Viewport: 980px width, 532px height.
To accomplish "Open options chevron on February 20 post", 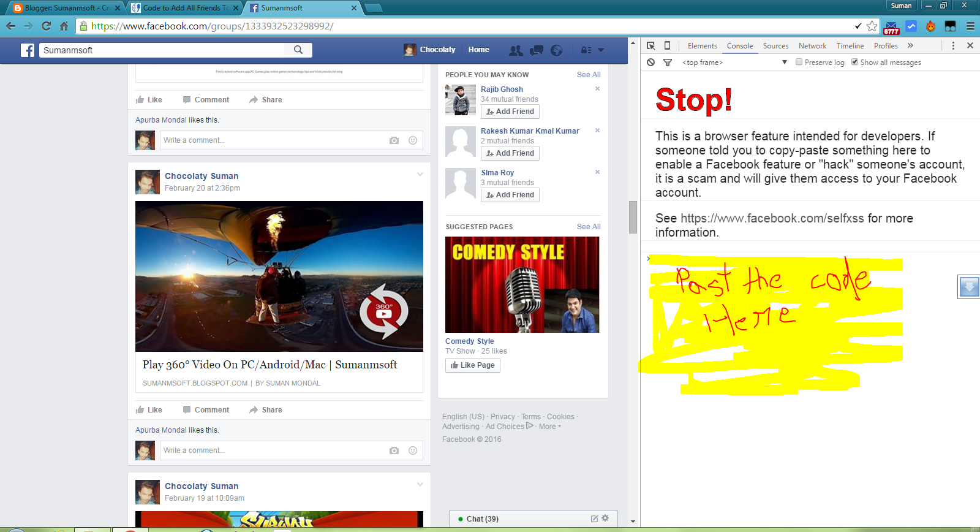I will (420, 175).
